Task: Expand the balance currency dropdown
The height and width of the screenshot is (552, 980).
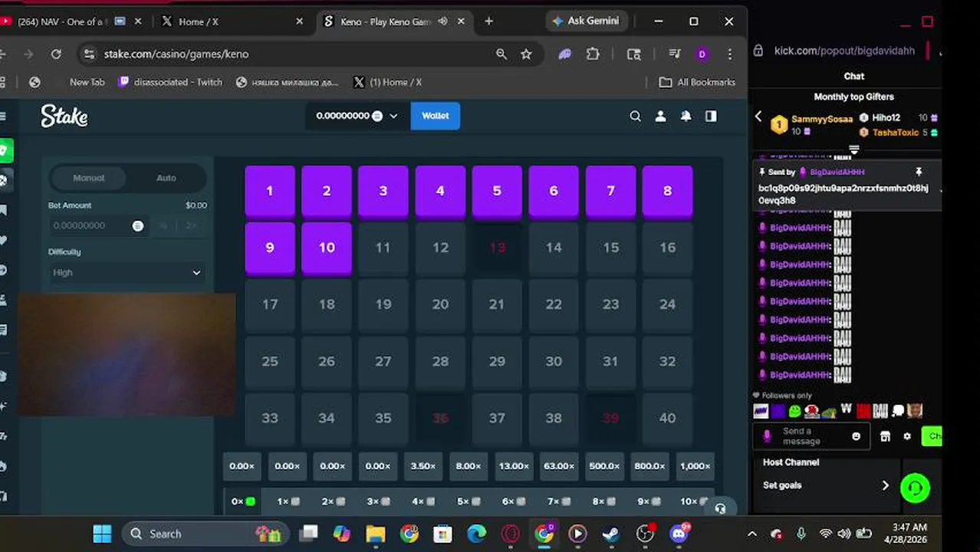Action: point(393,116)
